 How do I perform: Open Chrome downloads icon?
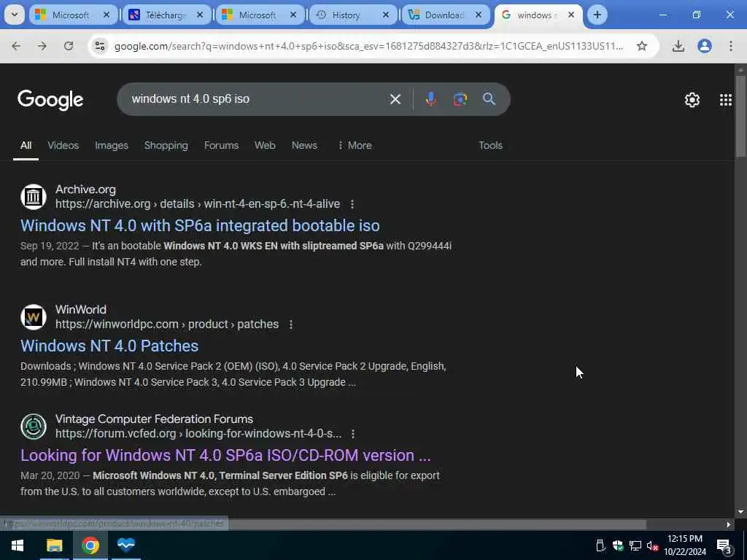point(678,46)
